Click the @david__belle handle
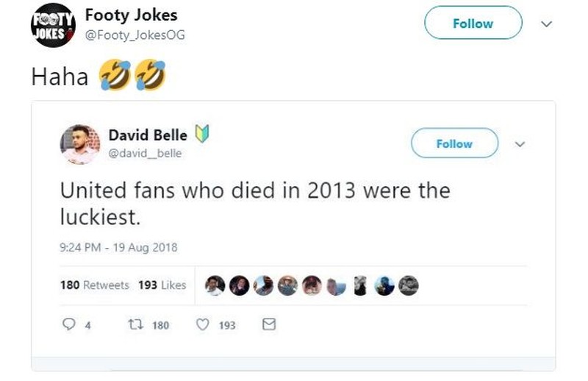The image size is (588, 381). (x=145, y=153)
